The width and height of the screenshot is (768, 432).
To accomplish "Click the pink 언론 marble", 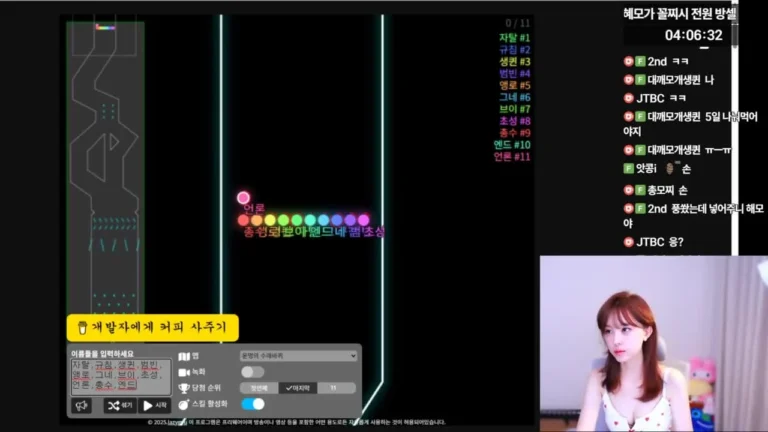I will [x=243, y=197].
